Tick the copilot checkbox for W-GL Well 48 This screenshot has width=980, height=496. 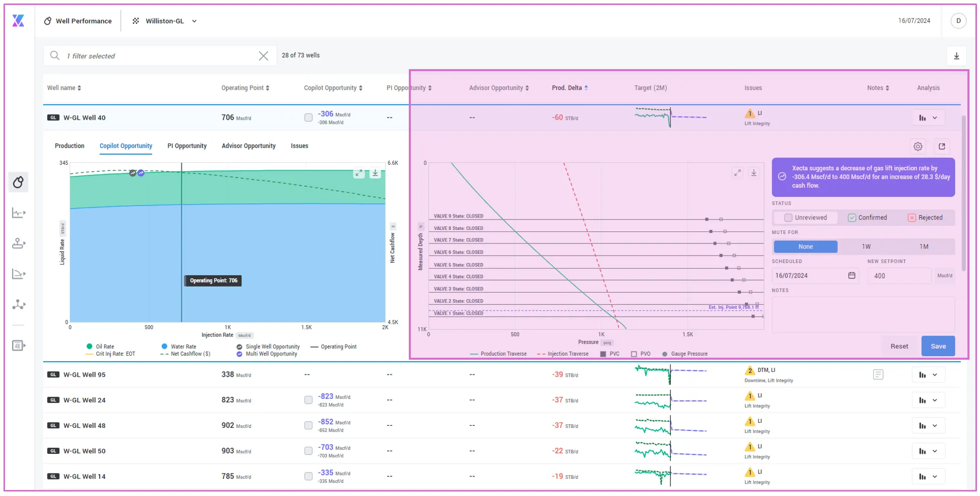tap(309, 426)
